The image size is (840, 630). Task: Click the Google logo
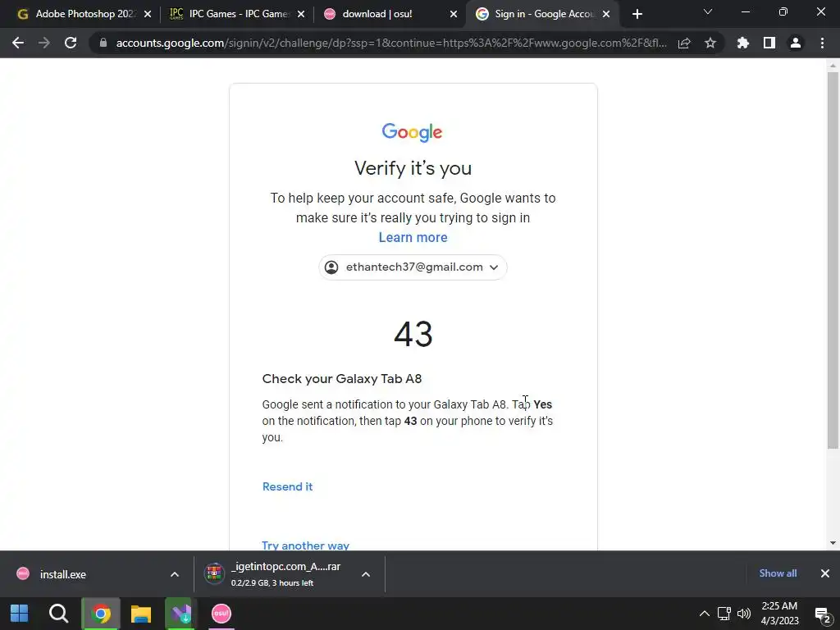point(412,132)
